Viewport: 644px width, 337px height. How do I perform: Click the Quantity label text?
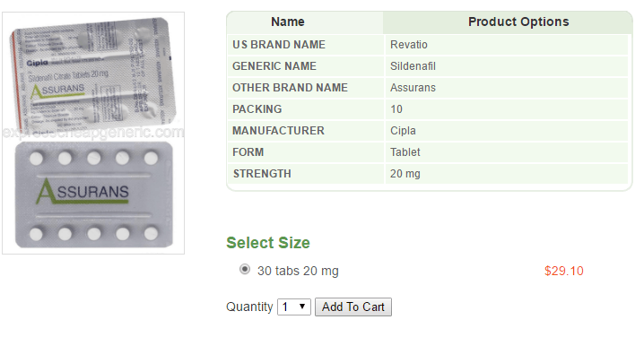(249, 307)
